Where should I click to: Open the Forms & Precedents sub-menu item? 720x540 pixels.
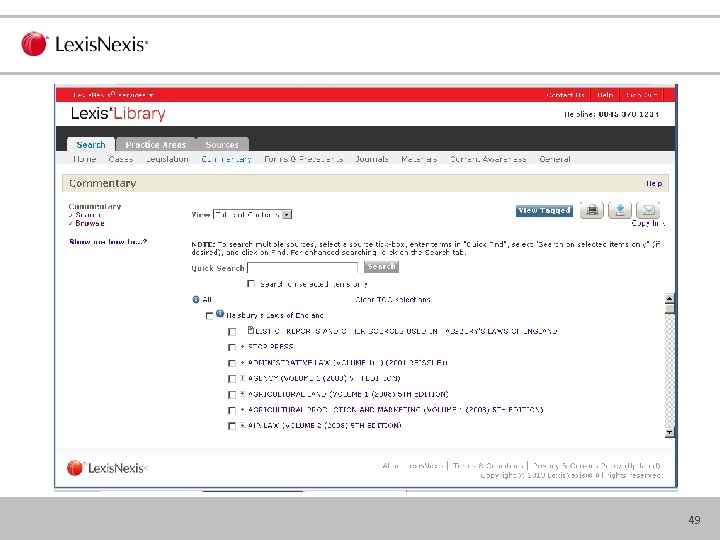coord(304,159)
